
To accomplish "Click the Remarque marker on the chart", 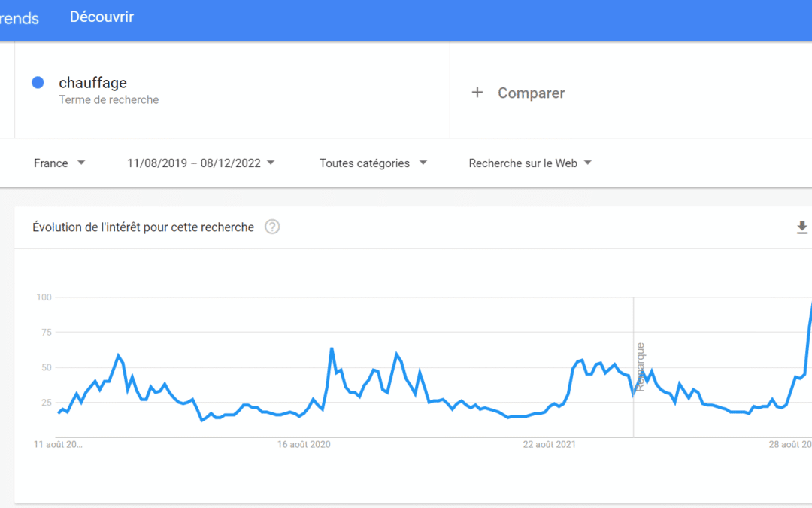I will (641, 367).
